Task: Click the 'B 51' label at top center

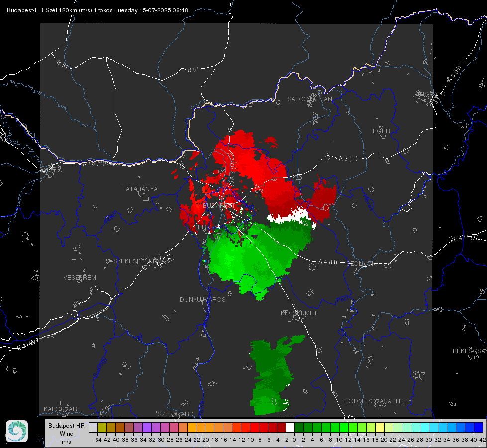Action: pyautogui.click(x=193, y=70)
